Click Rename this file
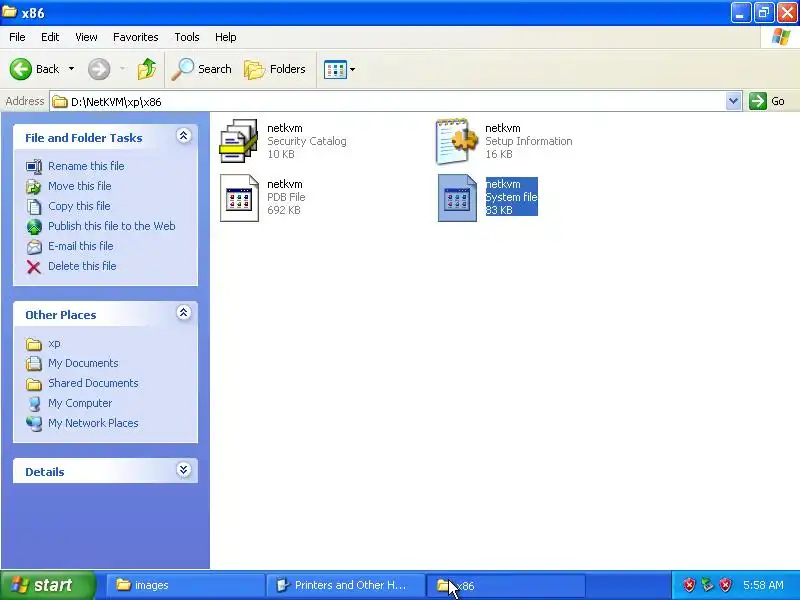 point(86,166)
